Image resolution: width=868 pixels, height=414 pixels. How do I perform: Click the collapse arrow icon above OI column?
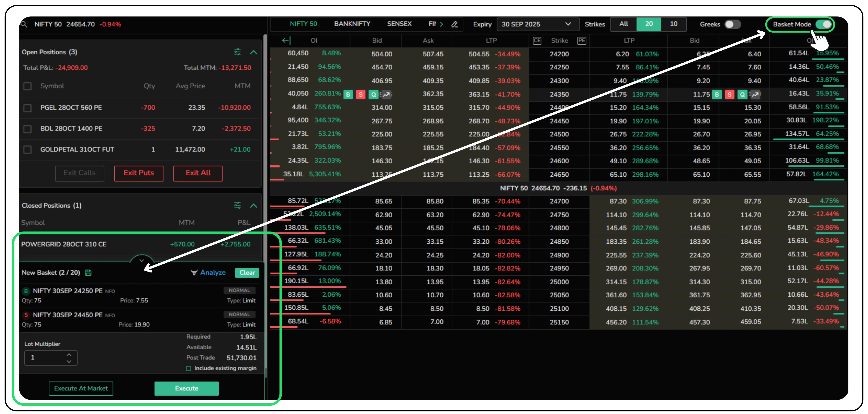click(x=286, y=41)
